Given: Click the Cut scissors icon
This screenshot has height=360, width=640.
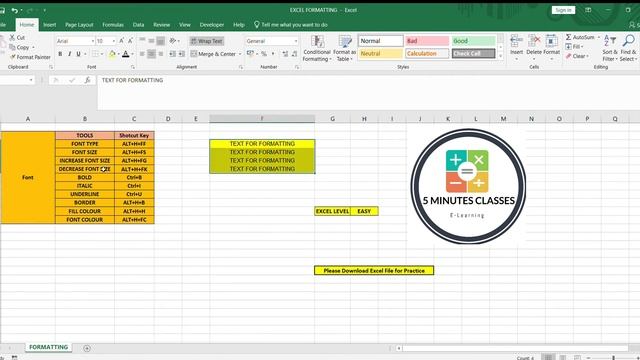Looking at the screenshot, I should pos(13,38).
